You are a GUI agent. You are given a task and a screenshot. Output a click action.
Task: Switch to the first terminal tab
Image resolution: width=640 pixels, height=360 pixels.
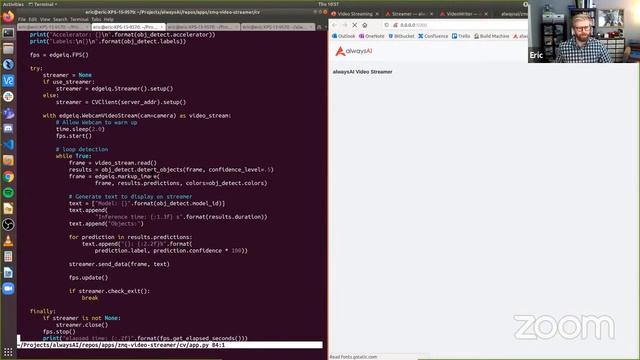[54, 27]
